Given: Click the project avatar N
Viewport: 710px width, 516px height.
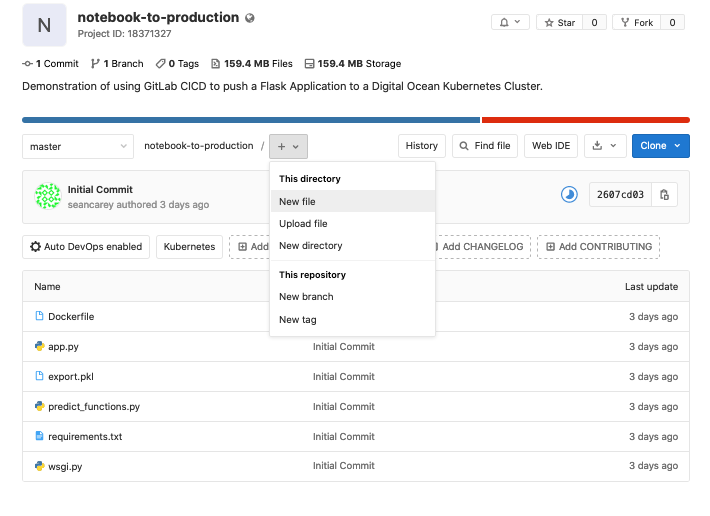Looking at the screenshot, I should click(x=44, y=25).
